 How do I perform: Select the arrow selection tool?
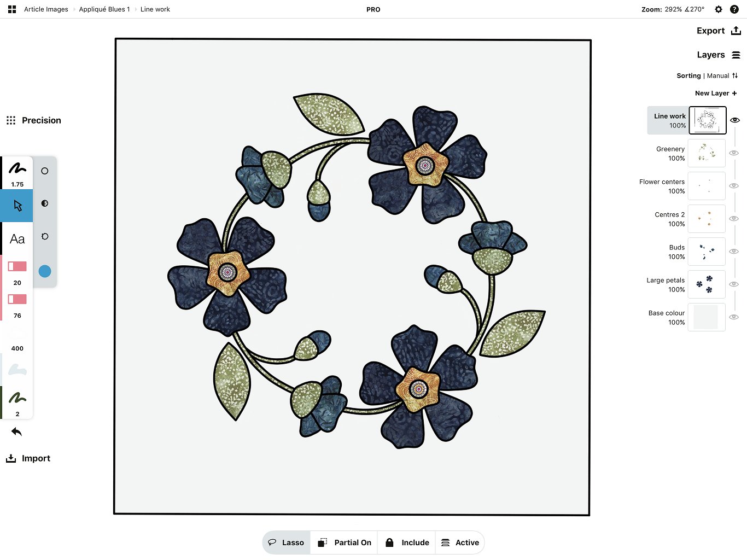coord(17,206)
